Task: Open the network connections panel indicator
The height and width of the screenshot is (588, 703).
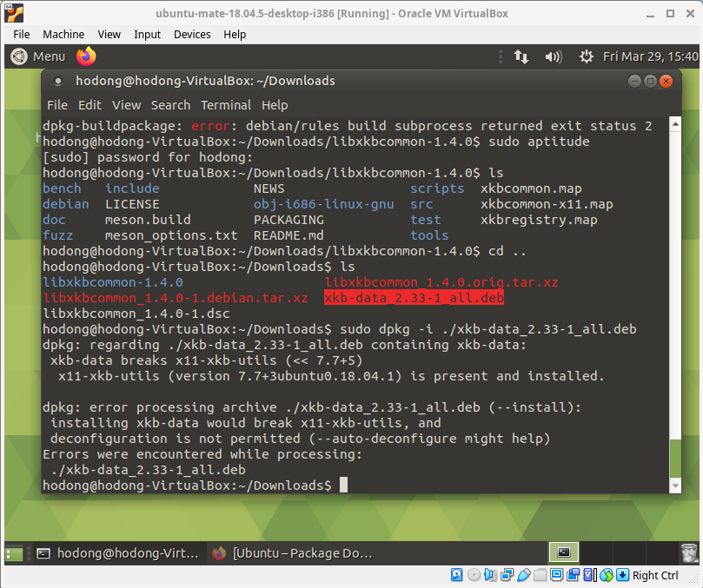Action: (x=521, y=56)
